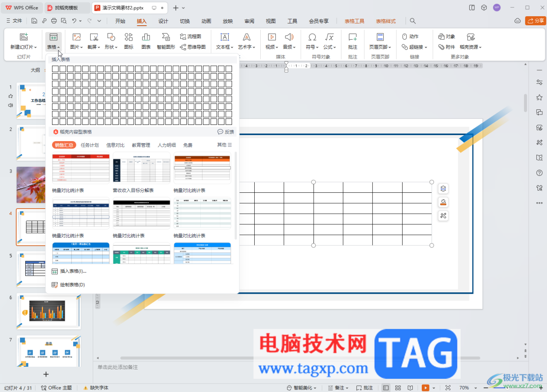
Task: Switch to the 开始 (Home) tab
Action: tap(121, 21)
